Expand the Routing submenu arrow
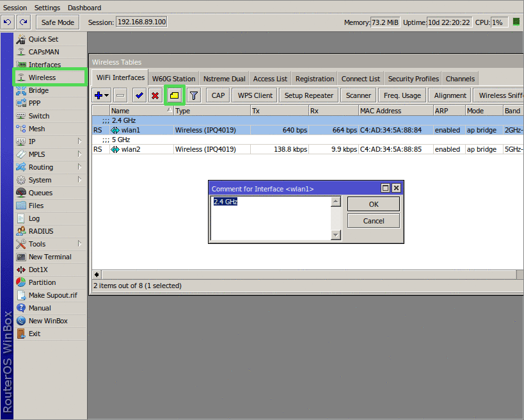 [79, 166]
